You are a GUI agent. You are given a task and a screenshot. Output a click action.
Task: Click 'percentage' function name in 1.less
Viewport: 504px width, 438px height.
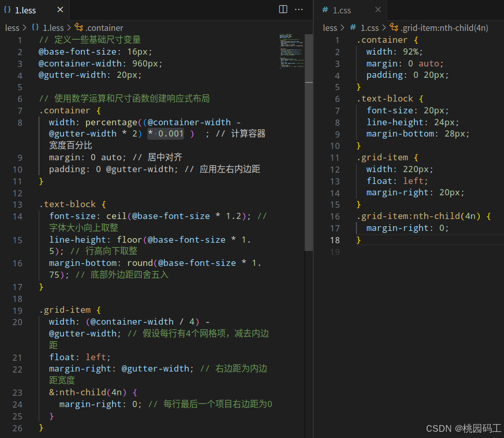click(111, 123)
